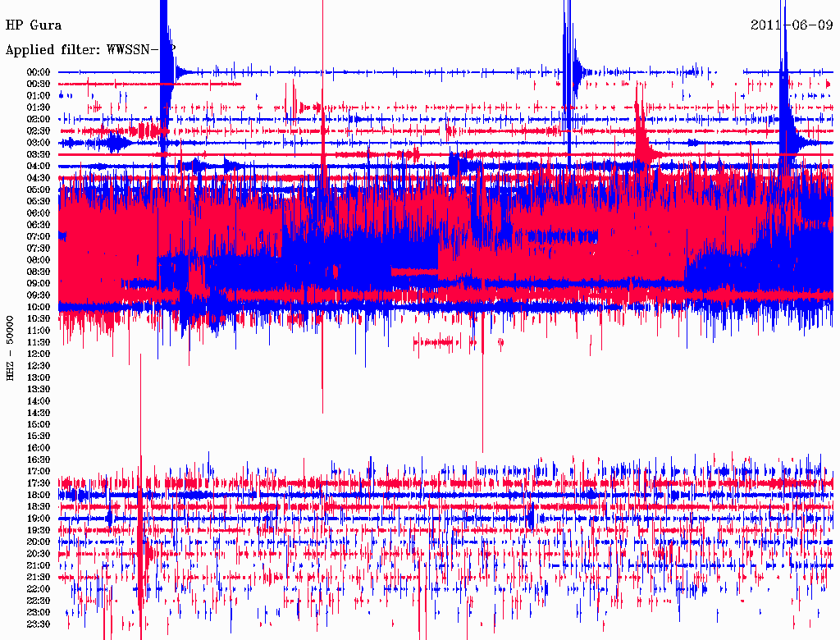Select the 03:00 time label

pyautogui.click(x=39, y=143)
